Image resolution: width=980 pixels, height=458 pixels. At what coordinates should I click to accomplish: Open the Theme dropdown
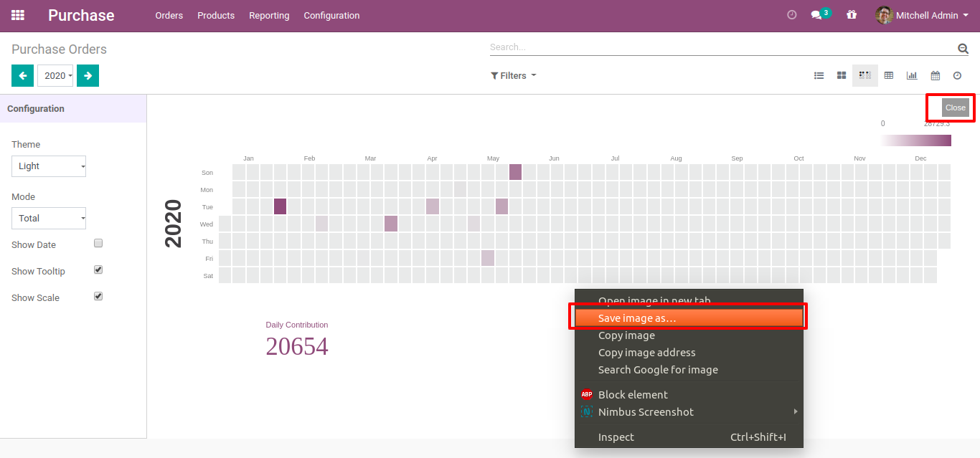pyautogui.click(x=49, y=166)
